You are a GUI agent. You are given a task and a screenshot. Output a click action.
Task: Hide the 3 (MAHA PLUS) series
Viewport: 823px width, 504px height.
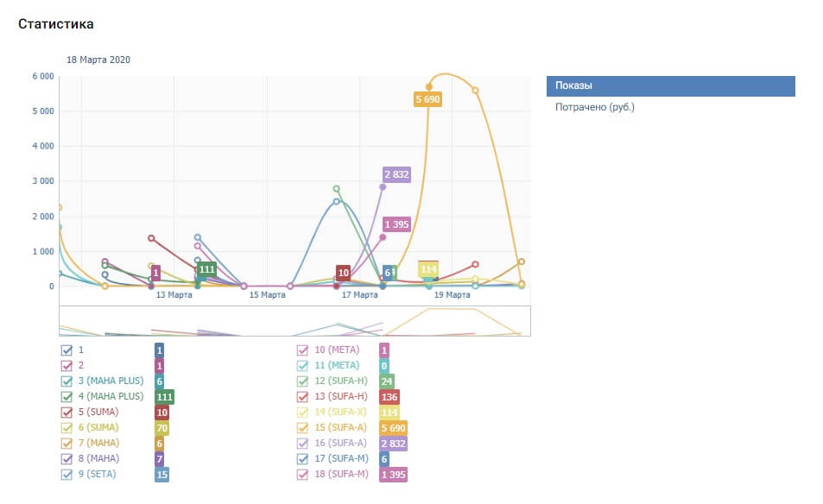(x=66, y=381)
